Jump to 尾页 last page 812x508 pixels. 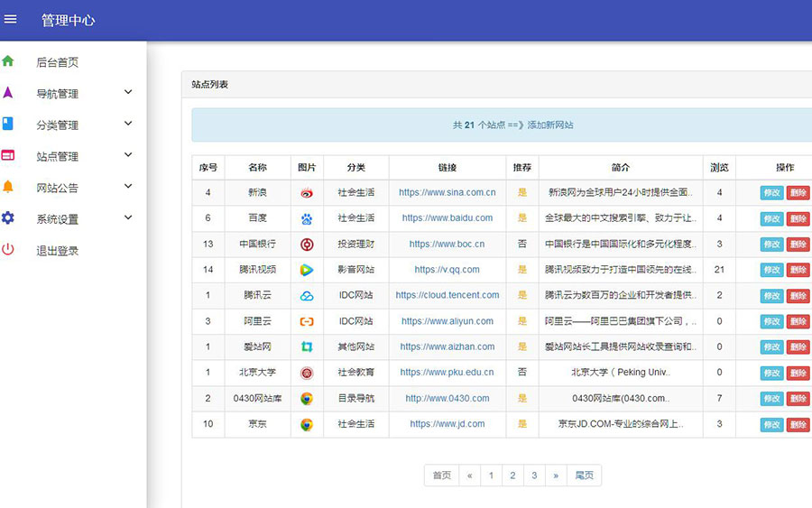pyautogui.click(x=584, y=476)
